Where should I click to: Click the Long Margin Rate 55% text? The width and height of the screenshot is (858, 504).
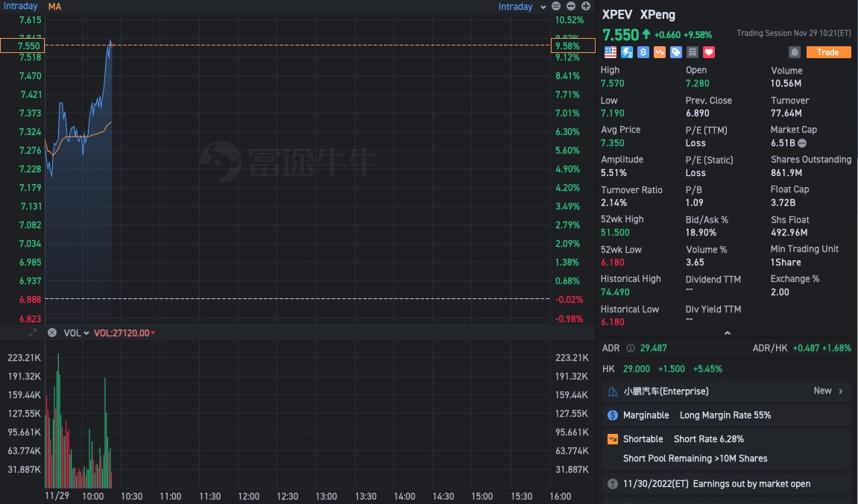pyautogui.click(x=725, y=415)
